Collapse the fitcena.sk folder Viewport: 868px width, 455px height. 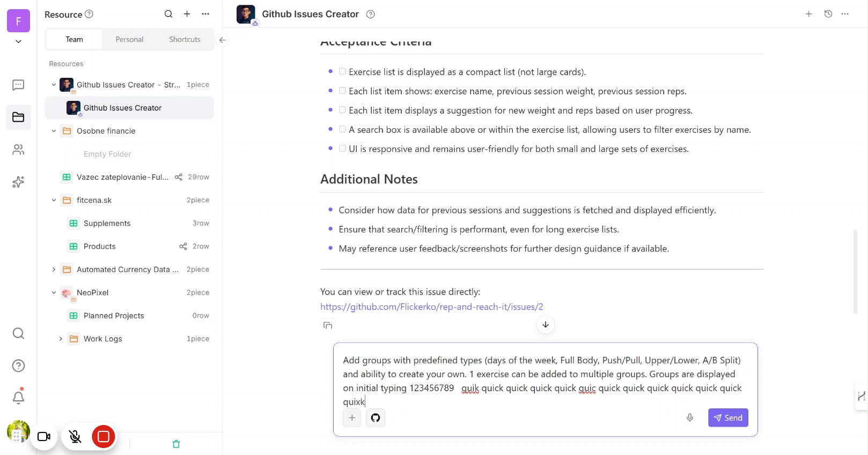[x=54, y=200]
